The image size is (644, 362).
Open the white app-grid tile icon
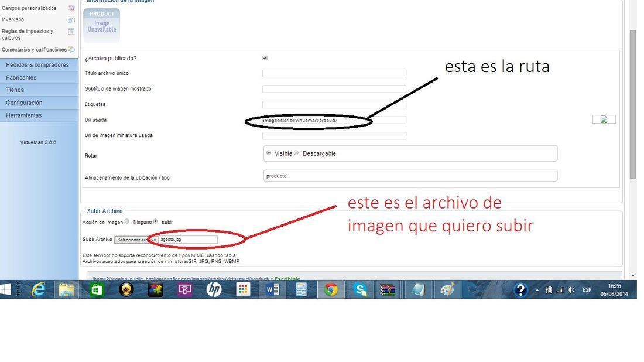(243, 290)
